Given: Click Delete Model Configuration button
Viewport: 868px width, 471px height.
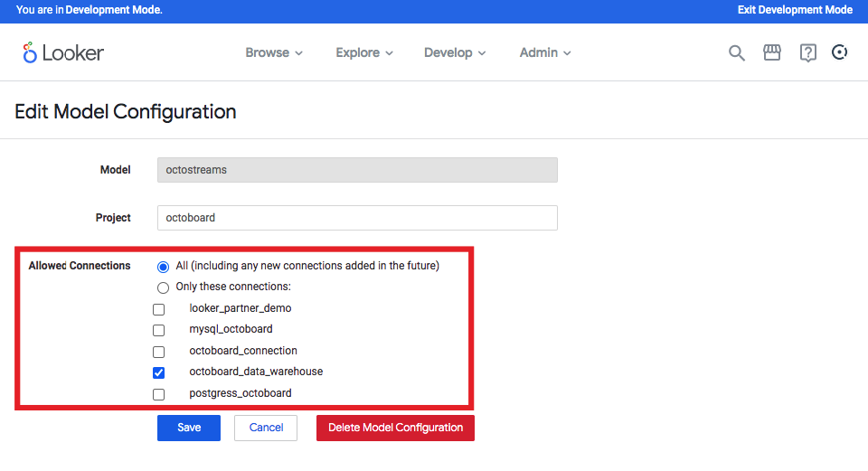Looking at the screenshot, I should (x=395, y=428).
